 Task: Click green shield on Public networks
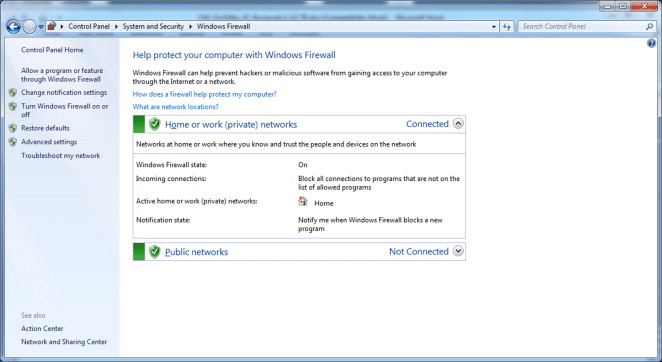pyautogui.click(x=155, y=252)
